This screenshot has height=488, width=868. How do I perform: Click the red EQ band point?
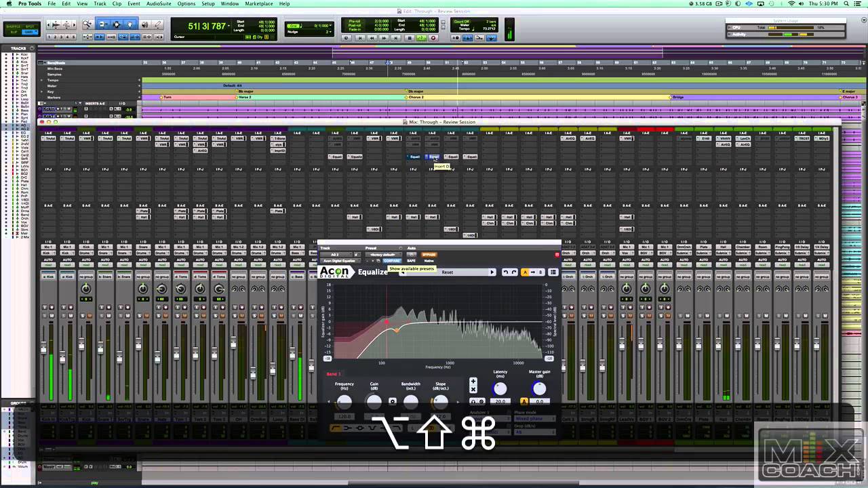387,322
